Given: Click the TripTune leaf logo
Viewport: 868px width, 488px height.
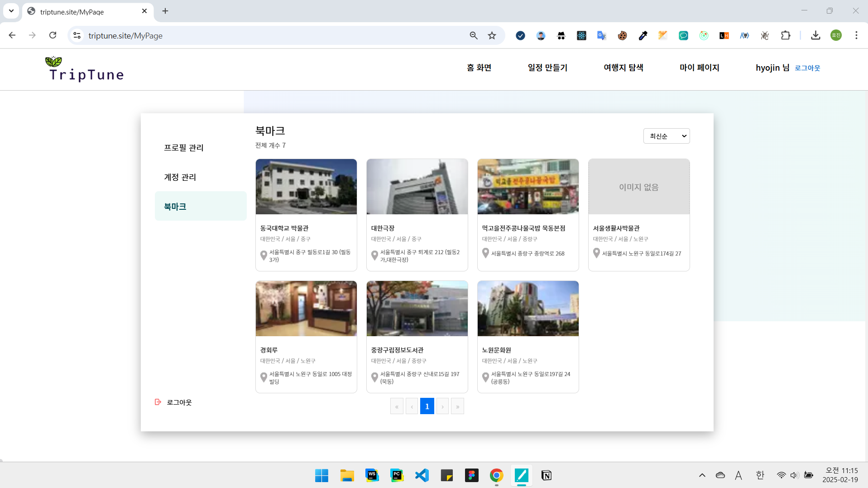Looking at the screenshot, I should tap(53, 61).
